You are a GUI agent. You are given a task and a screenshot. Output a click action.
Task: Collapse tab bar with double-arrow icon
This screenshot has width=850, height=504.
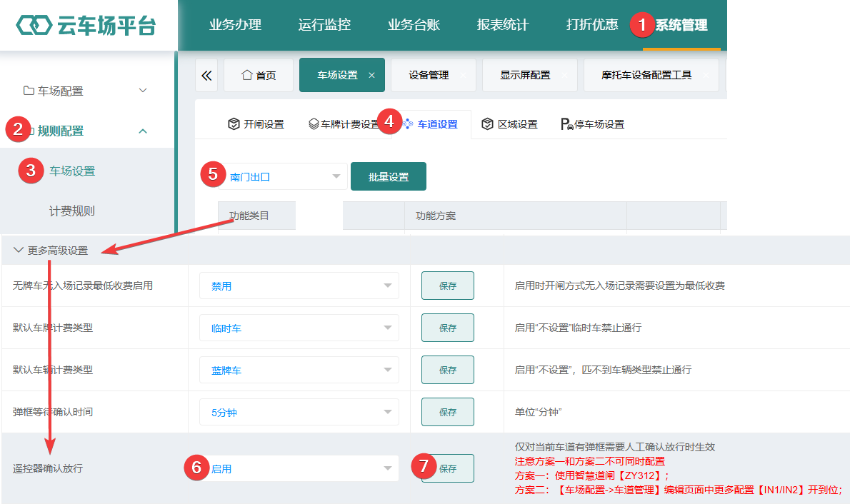point(206,76)
